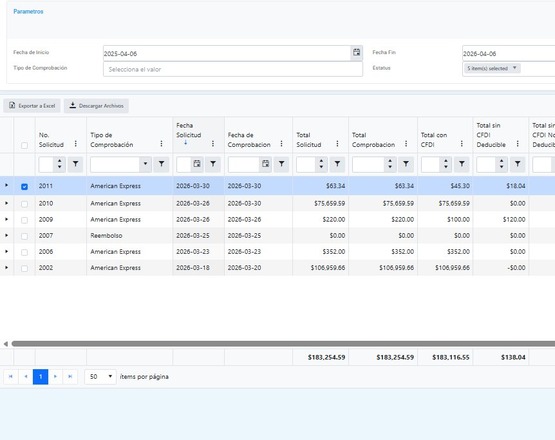The height and width of the screenshot is (440, 555).
Task: Go to last page of results
Action: click(x=70, y=377)
